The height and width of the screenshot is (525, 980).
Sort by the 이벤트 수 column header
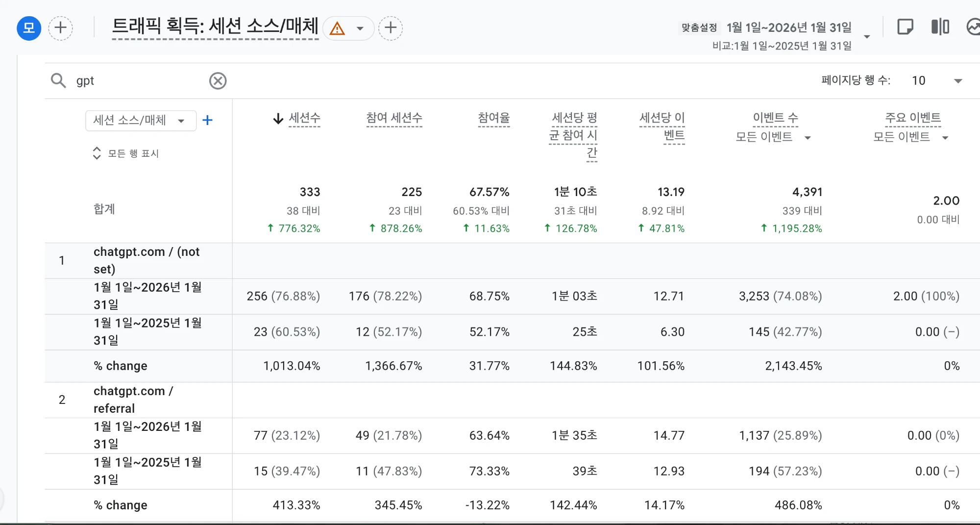[775, 118]
